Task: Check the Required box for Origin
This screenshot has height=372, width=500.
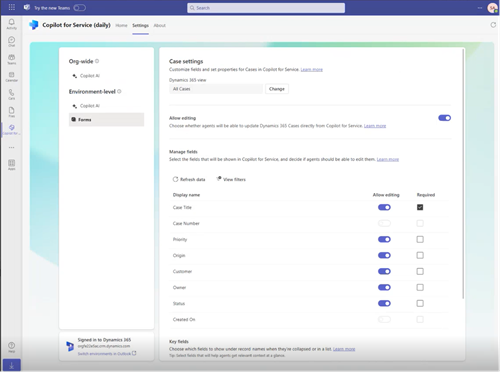Action: tap(420, 255)
